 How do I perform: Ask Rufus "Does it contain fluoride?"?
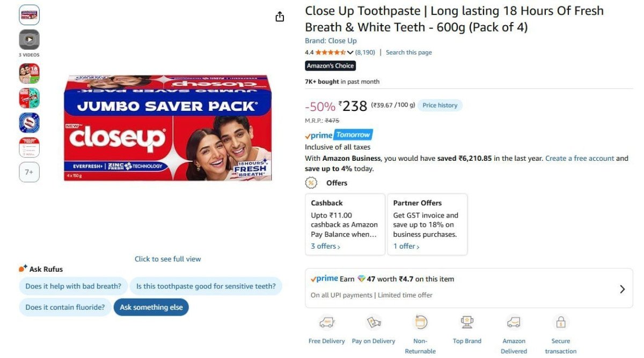pos(65,307)
